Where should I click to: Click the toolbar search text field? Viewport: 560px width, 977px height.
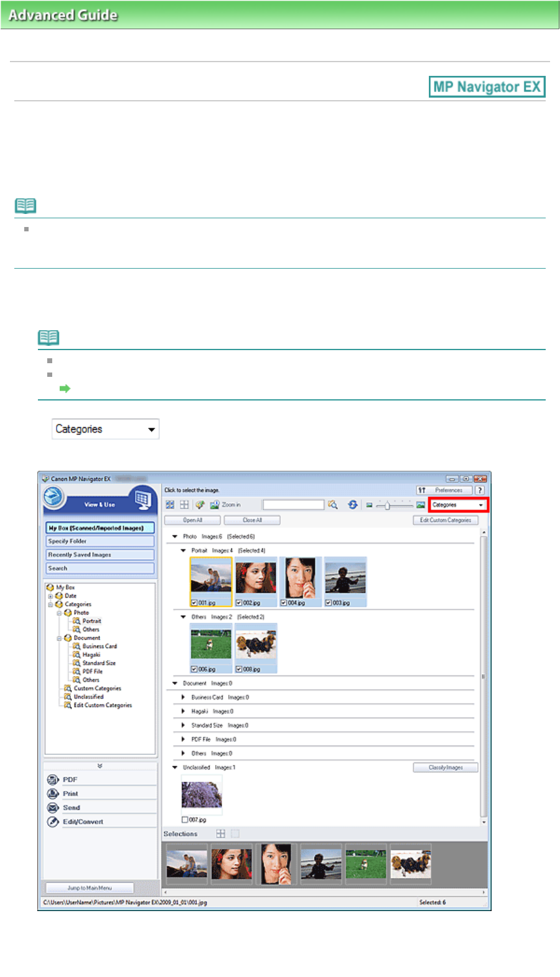click(293, 505)
